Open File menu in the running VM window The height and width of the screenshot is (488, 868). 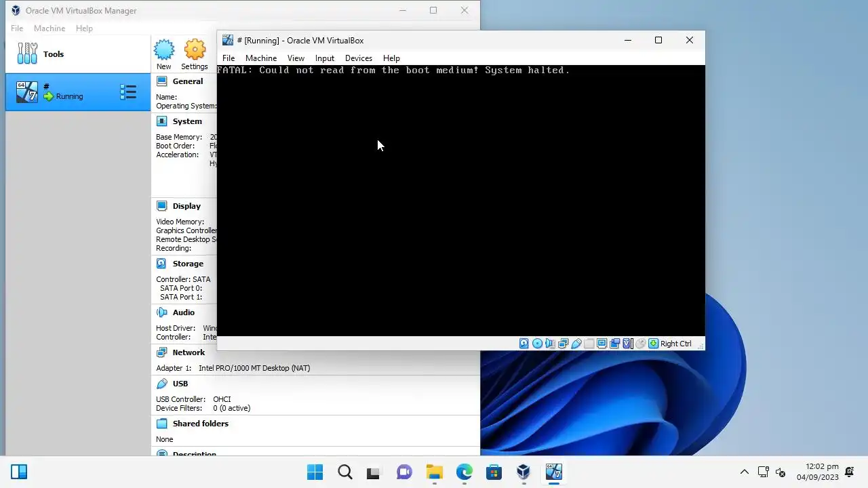pyautogui.click(x=229, y=58)
